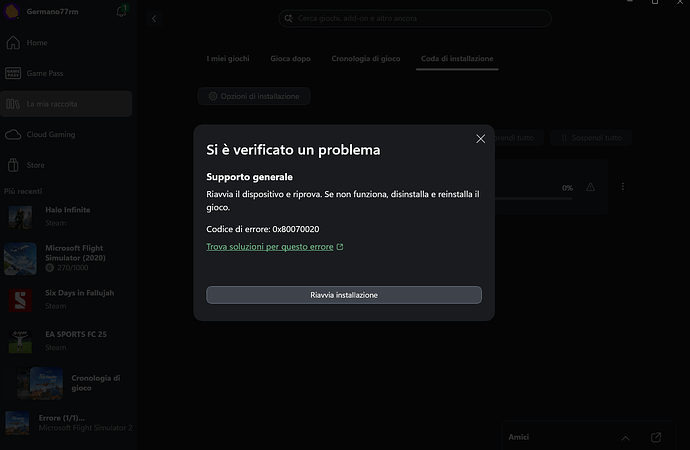Switch to the Cronologia di gioco tab
690x450 pixels.
click(x=364, y=59)
